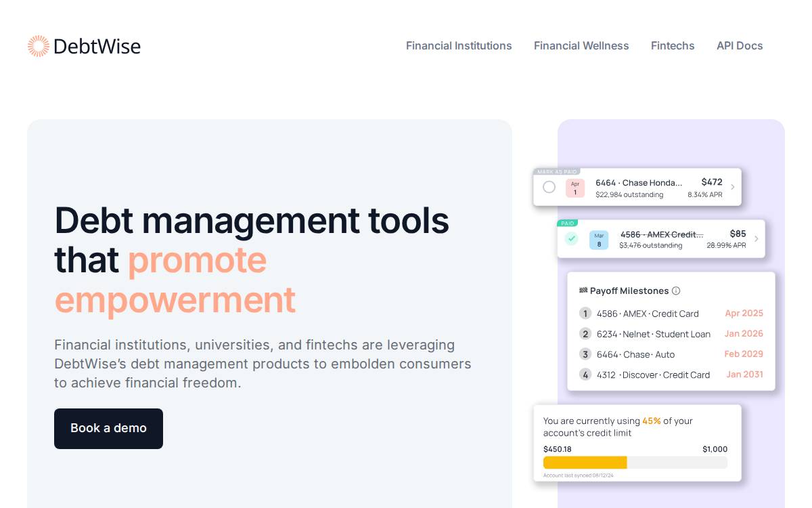Viewport: 812px width, 508px height.
Task: Click 'Payoff Milestones' heading
Action: coord(629,291)
